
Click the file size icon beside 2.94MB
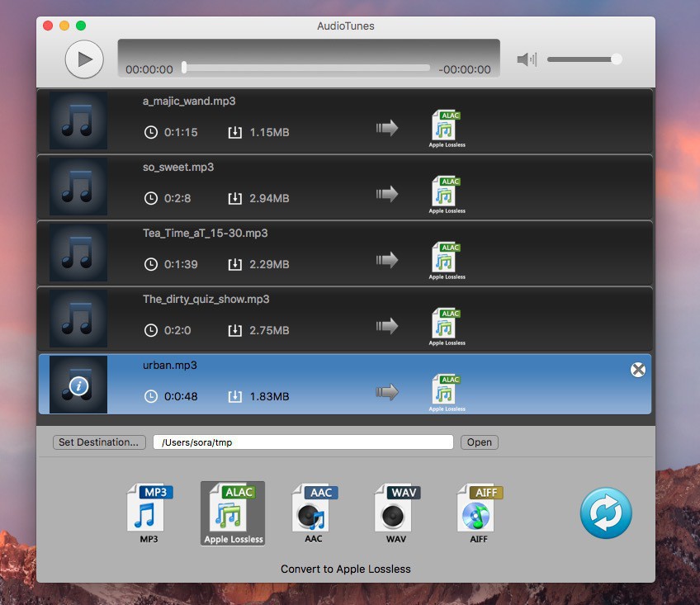[234, 198]
